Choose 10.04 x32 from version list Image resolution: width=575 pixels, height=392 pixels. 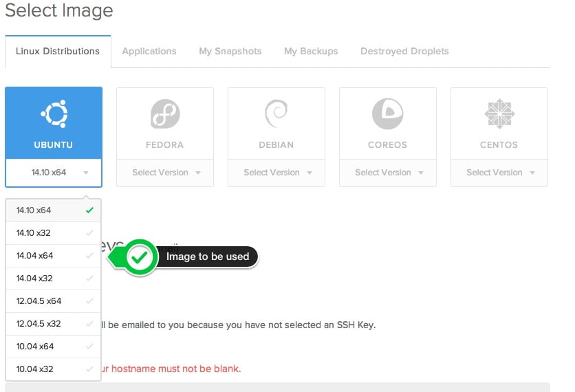click(53, 369)
